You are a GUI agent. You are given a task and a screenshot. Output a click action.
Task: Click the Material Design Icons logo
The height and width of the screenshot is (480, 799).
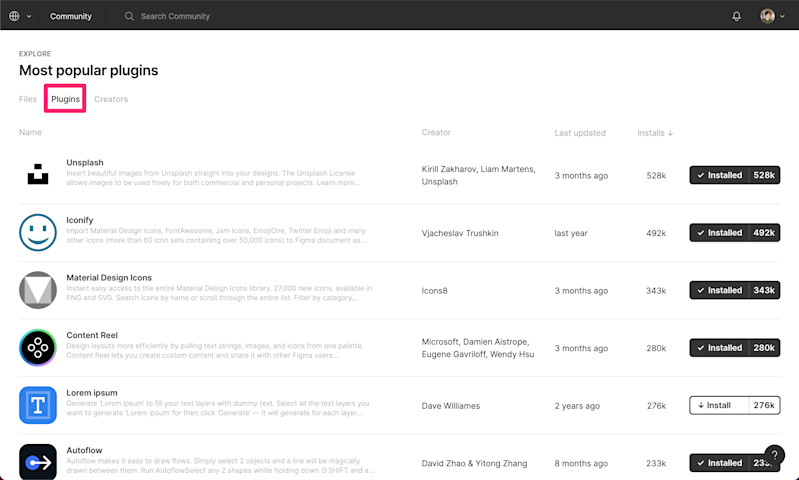click(38, 290)
